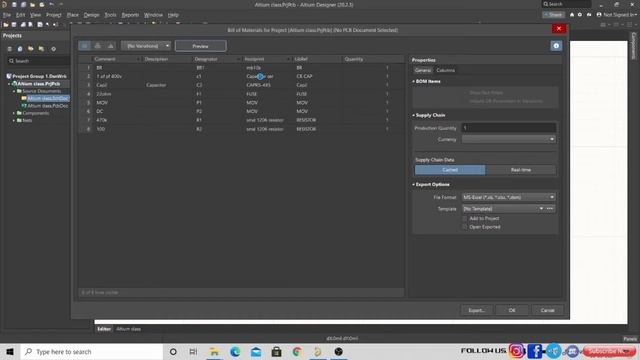Select the BOM row with comment 470k
640x360 pixels.
[x=241, y=120]
